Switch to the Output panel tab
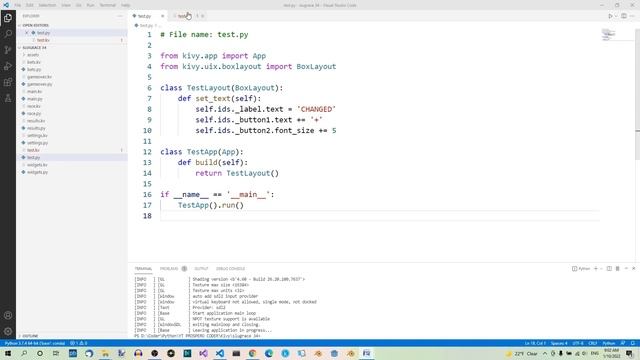The width and height of the screenshot is (640, 360). (201, 269)
